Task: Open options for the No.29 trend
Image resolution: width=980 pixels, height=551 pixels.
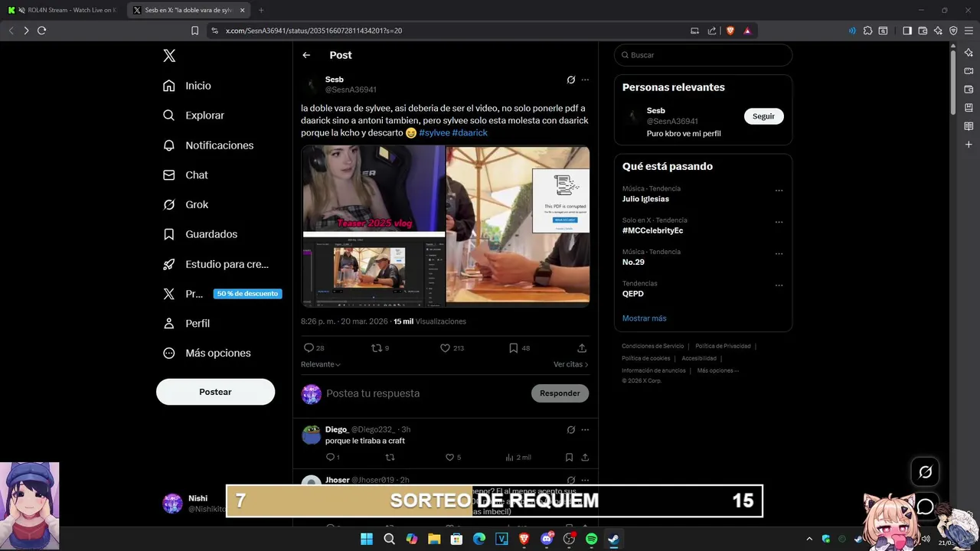Action: 779,254
